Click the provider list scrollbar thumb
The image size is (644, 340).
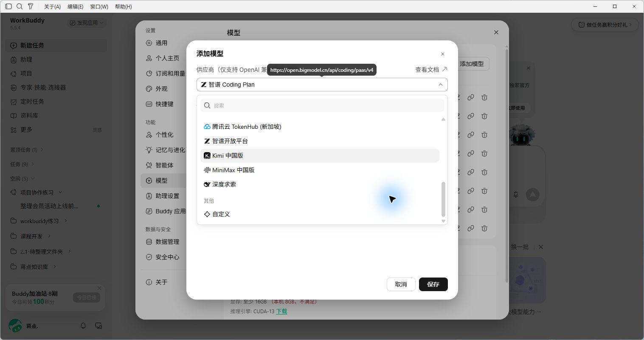(443, 199)
